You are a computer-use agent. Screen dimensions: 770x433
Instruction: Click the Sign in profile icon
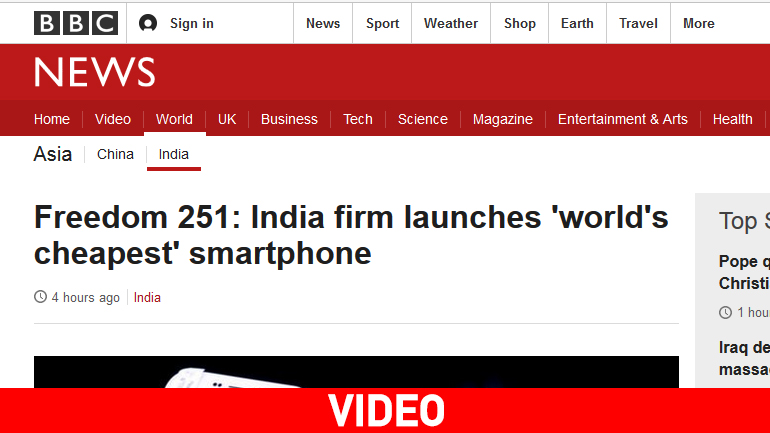click(148, 23)
